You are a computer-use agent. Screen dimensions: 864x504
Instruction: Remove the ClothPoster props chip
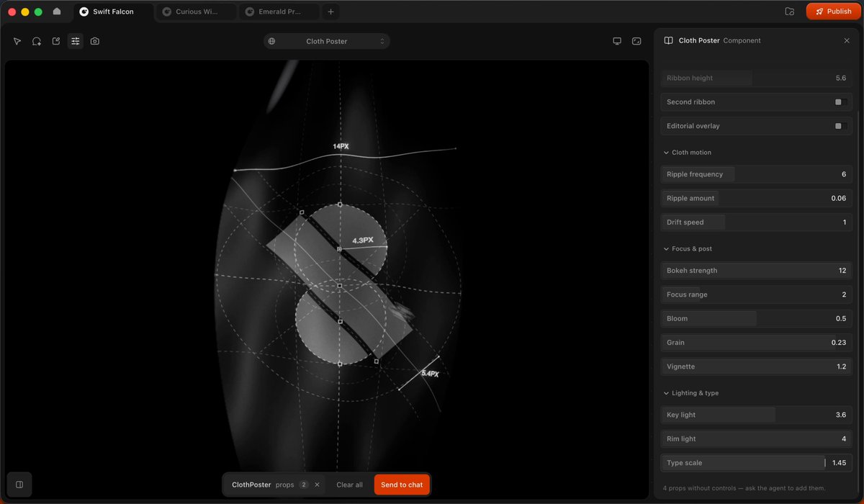tap(317, 485)
